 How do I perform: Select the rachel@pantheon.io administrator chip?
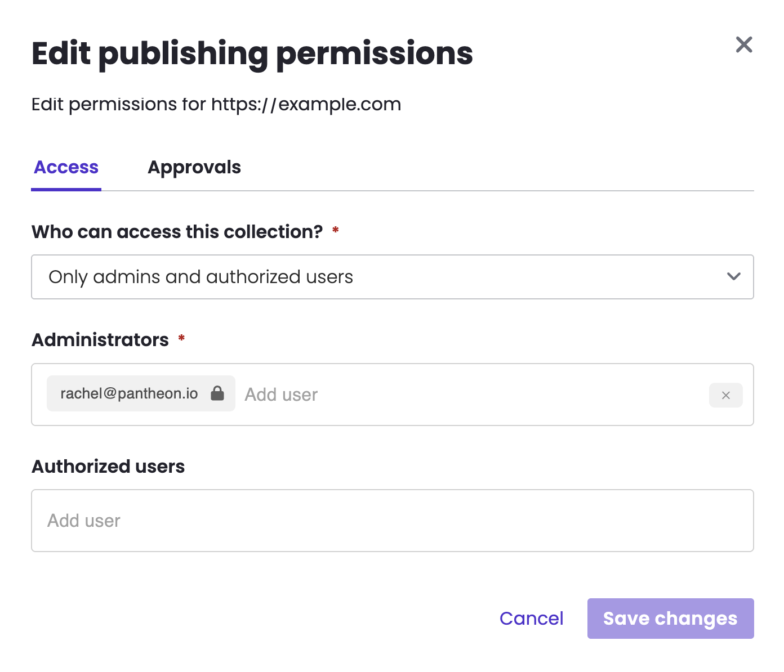pos(130,393)
